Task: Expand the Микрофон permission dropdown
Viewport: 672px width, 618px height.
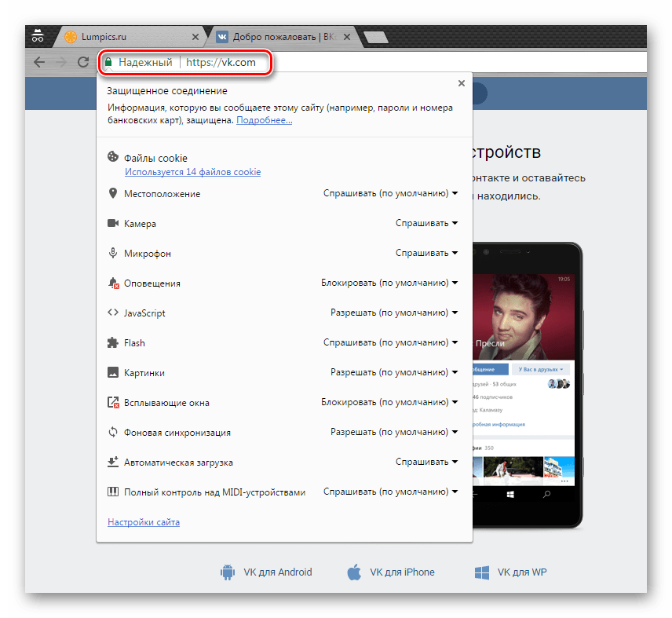Action: [426, 253]
